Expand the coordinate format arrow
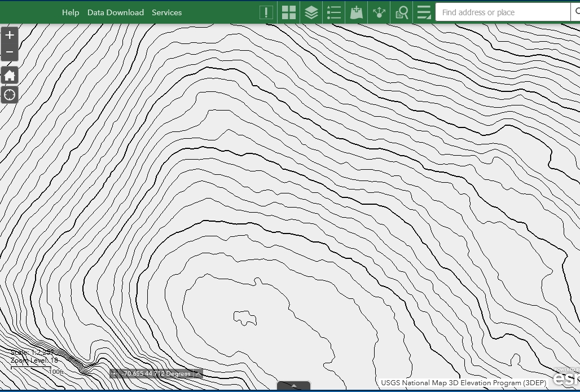 pos(198,373)
